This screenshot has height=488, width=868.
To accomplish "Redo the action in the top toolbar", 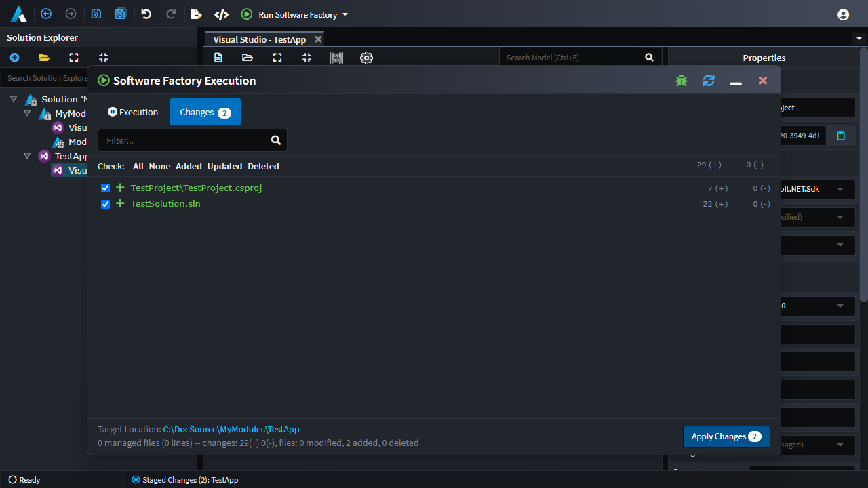I will point(171,14).
